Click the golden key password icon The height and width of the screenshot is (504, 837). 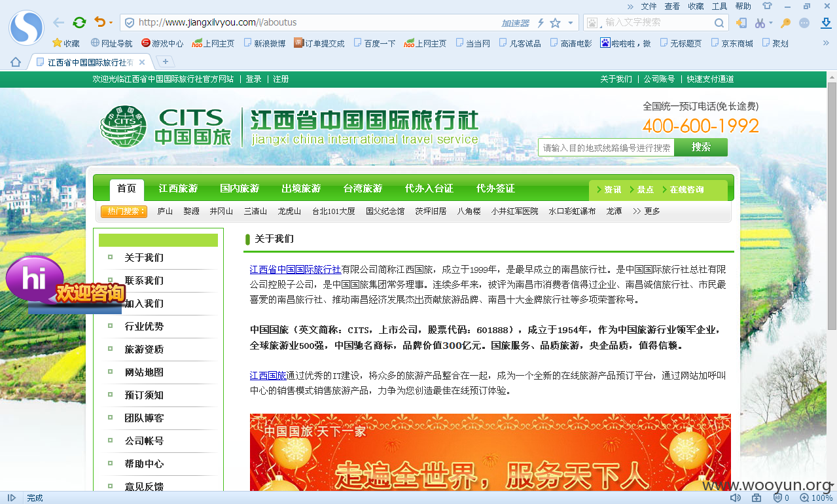pyautogui.click(x=785, y=23)
